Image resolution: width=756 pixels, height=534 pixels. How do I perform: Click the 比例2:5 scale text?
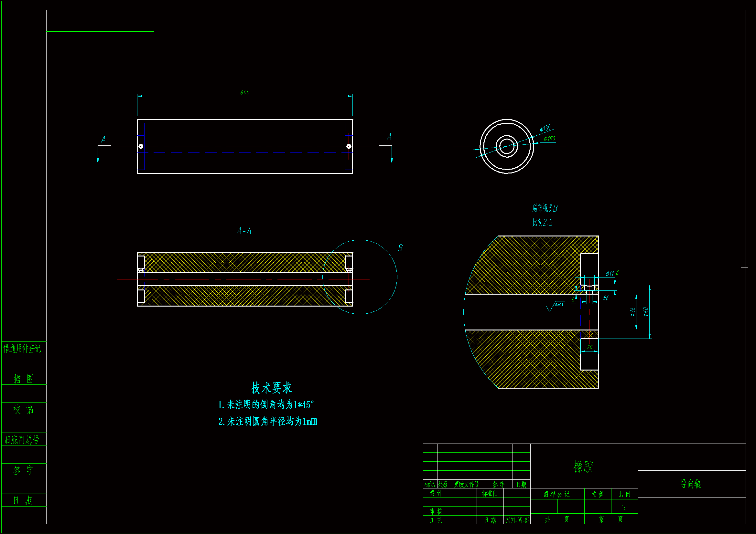tap(542, 223)
